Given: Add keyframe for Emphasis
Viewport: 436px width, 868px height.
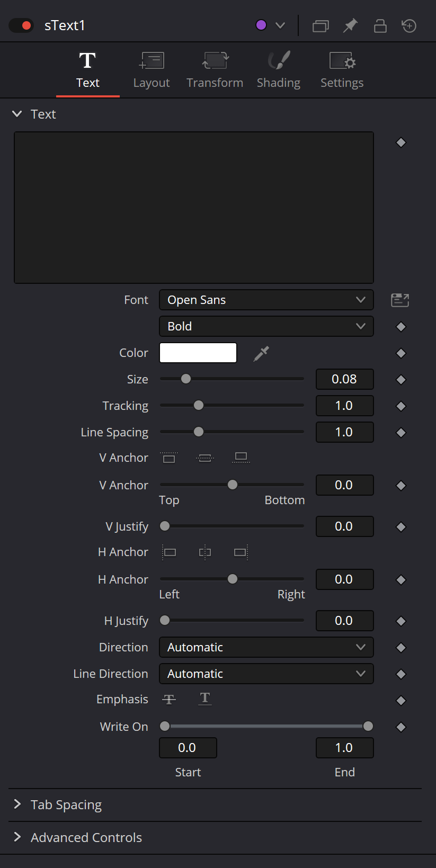Looking at the screenshot, I should (401, 701).
